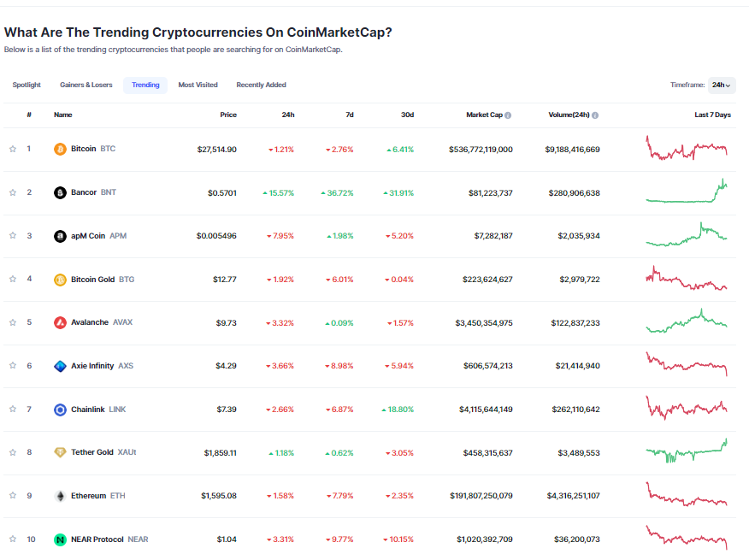Viewport: 749px width, 560px height.
Task: Star Ethereum for the watchlist
Action: [x=13, y=496]
